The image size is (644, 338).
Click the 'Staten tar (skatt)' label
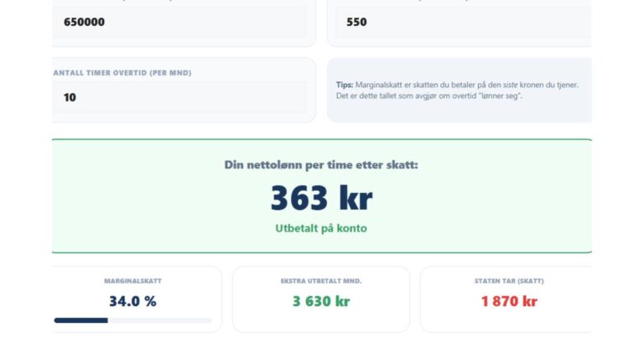(x=508, y=281)
